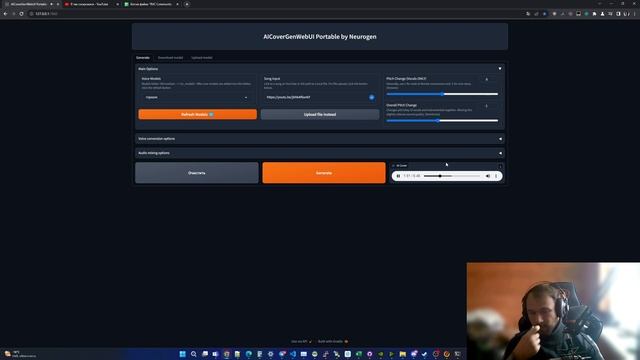
Task: Open the Voice Models dropdown
Action: (196, 98)
